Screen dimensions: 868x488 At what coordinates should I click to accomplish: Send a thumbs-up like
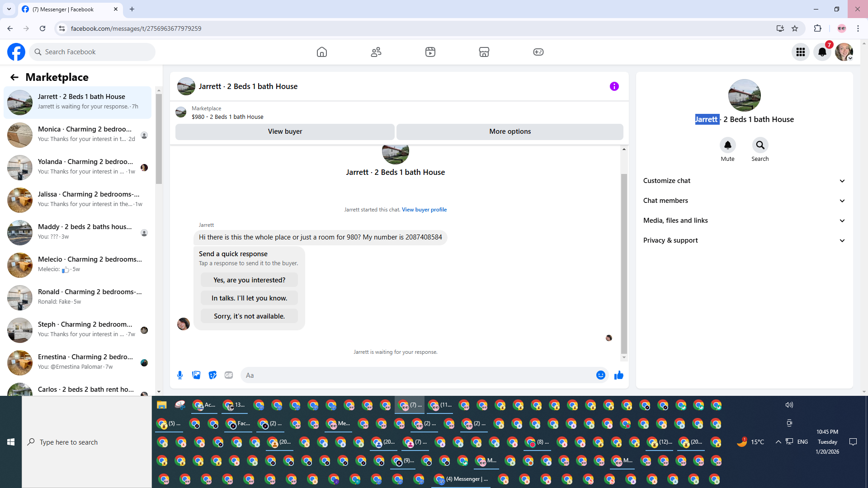[619, 375]
